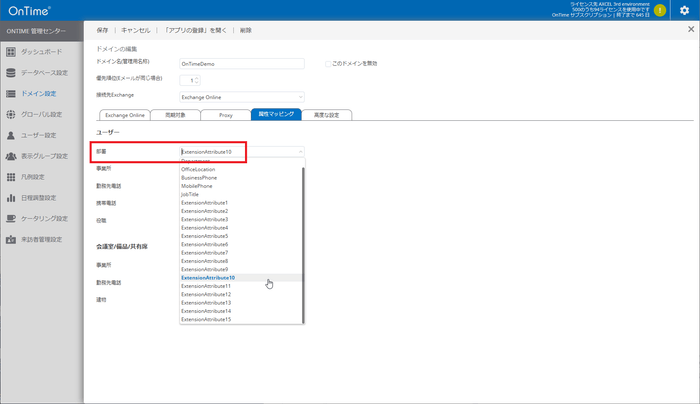Select the グローバル設定 globe icon

(11, 114)
